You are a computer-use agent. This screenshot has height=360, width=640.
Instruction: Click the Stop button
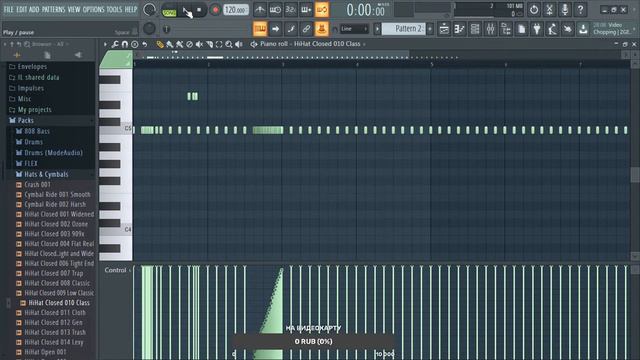(x=199, y=10)
